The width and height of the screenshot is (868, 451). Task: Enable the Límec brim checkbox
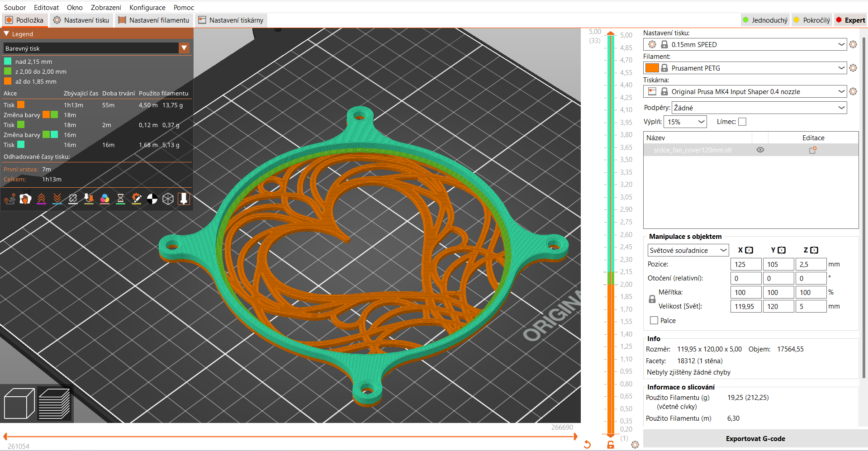(742, 122)
